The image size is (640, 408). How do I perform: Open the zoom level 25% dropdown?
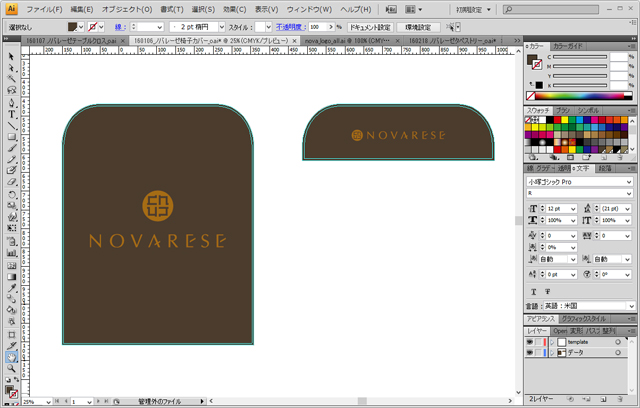pyautogui.click(x=48, y=402)
